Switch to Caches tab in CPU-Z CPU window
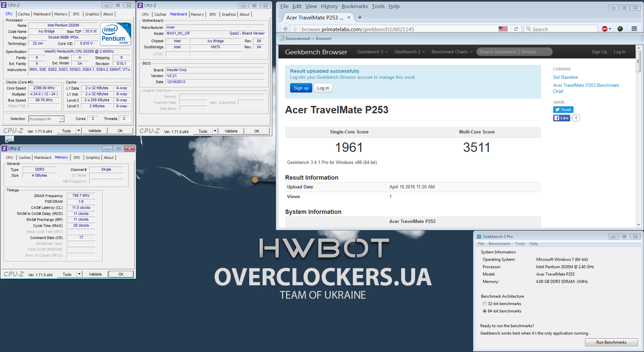The image size is (644, 352). [24, 14]
